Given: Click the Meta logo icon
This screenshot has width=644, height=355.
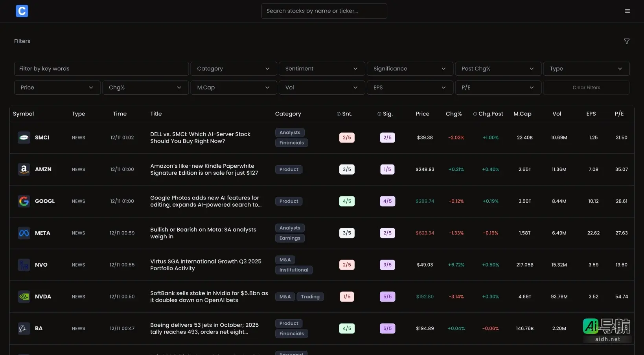Looking at the screenshot, I should (24, 233).
